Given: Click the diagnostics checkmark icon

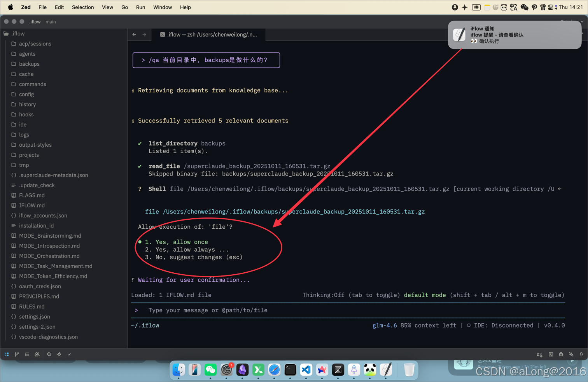Looking at the screenshot, I should (x=69, y=354).
